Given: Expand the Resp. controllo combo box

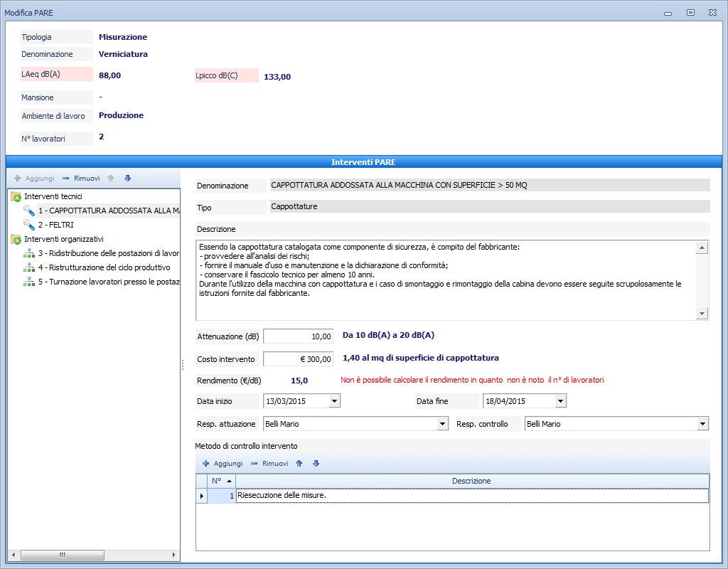Looking at the screenshot, I should 703,424.
